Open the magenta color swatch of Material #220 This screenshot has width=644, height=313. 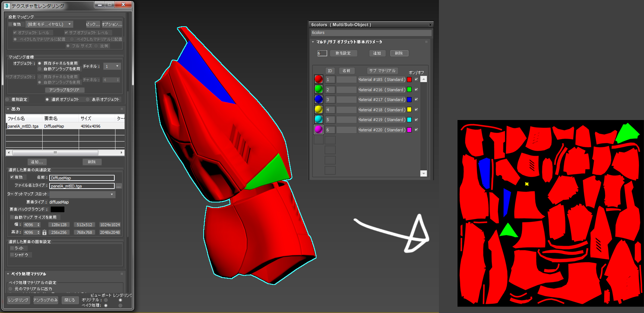coord(409,130)
